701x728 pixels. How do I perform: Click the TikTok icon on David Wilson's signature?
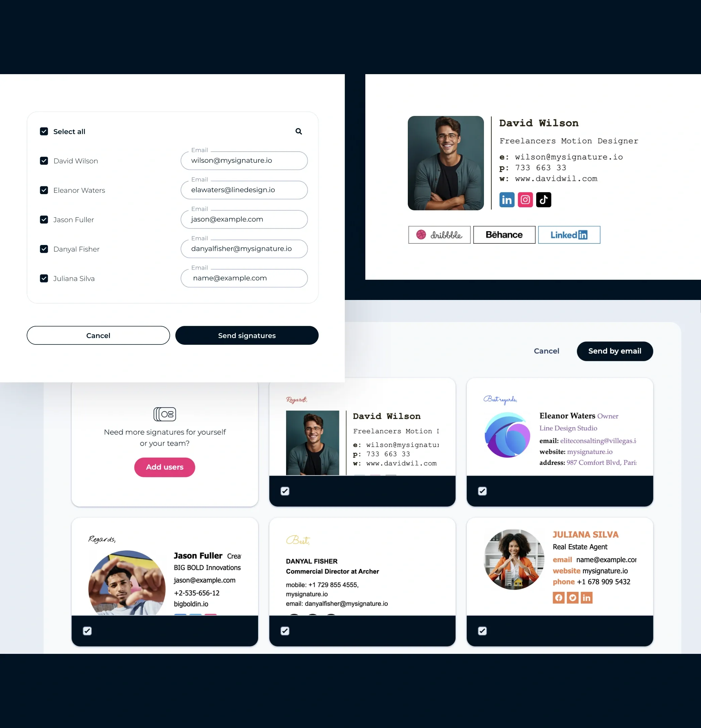pos(543,200)
